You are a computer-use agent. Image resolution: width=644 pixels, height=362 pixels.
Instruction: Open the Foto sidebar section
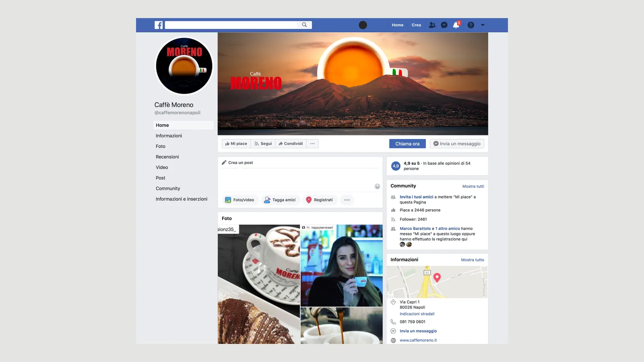[x=161, y=146]
